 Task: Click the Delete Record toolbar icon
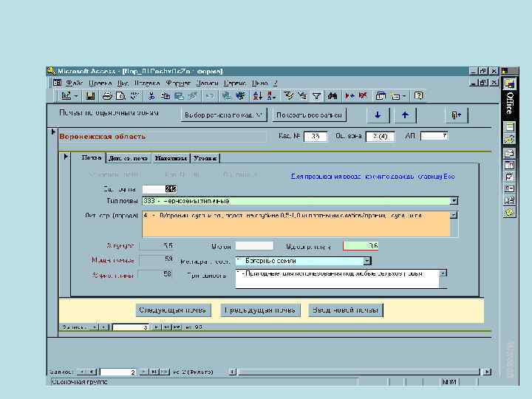pyautogui.click(x=363, y=96)
